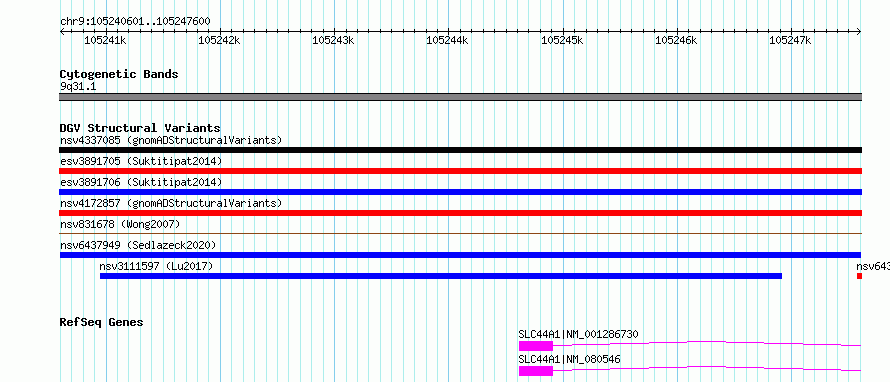
Task: Click the intron line of NM_080546
Action: click(707, 367)
